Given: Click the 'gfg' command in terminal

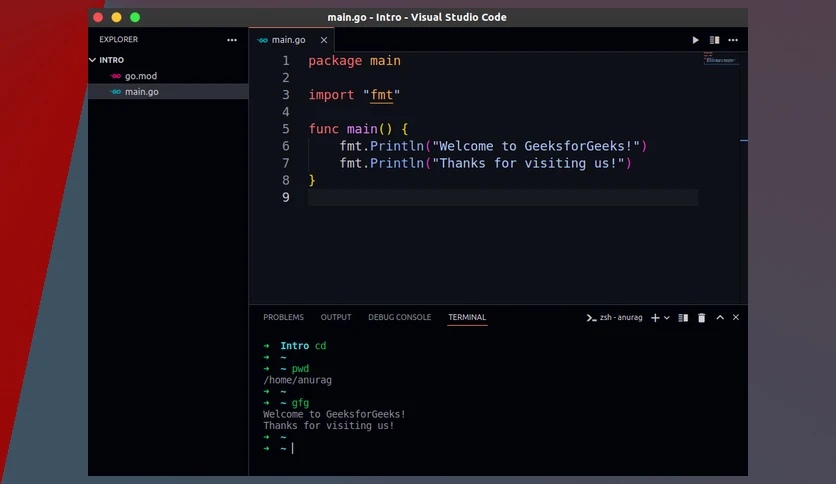Looking at the screenshot, I should pos(300,403).
